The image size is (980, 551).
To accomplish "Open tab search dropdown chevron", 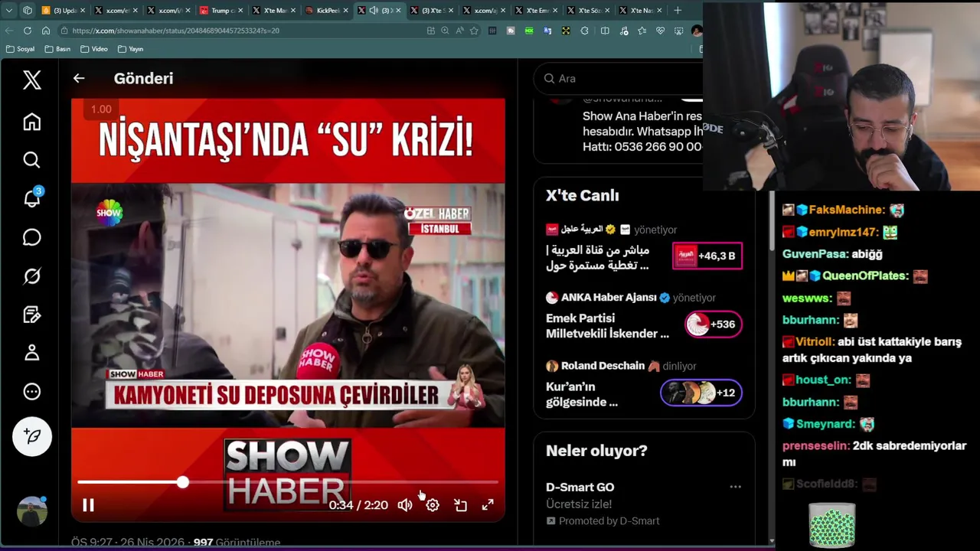I will (x=9, y=10).
